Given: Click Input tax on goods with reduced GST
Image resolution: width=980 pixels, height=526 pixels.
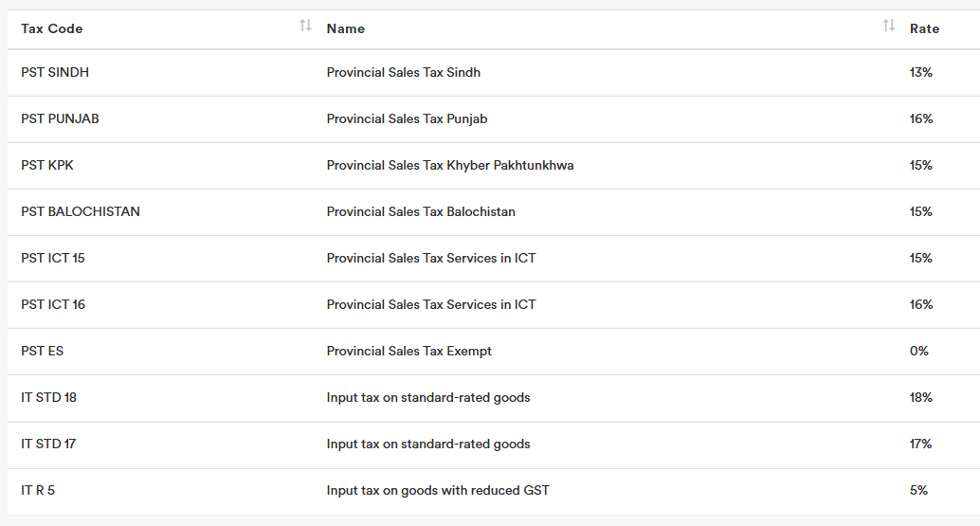Looking at the screenshot, I should click(438, 490).
